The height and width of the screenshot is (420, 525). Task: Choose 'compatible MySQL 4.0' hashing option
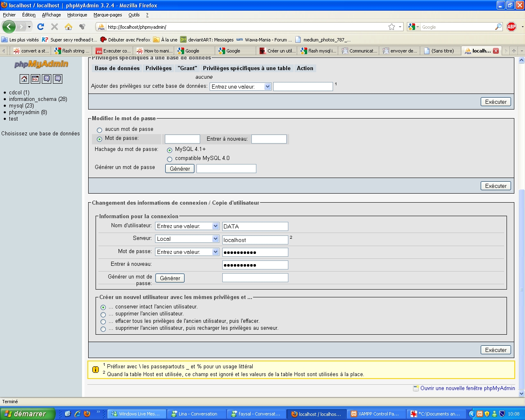[x=169, y=159]
